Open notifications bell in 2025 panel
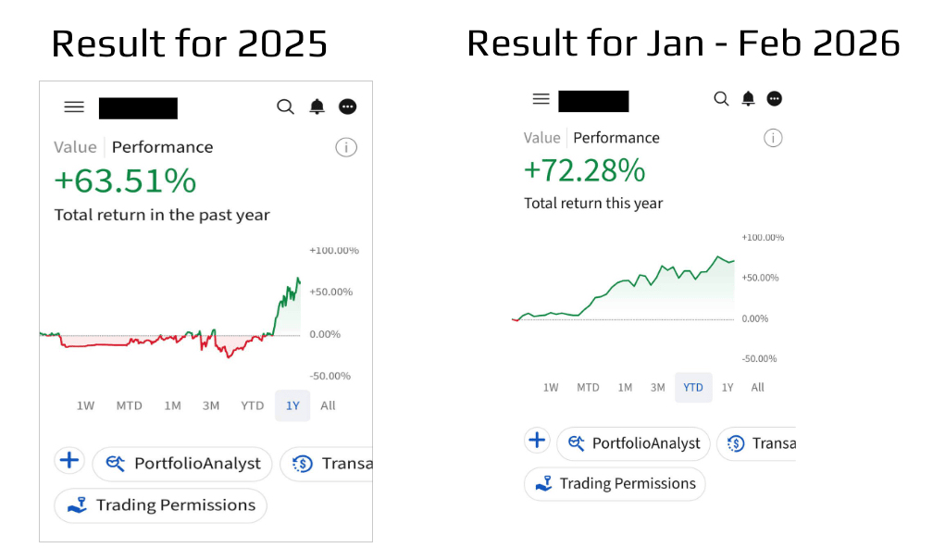 pos(317,107)
